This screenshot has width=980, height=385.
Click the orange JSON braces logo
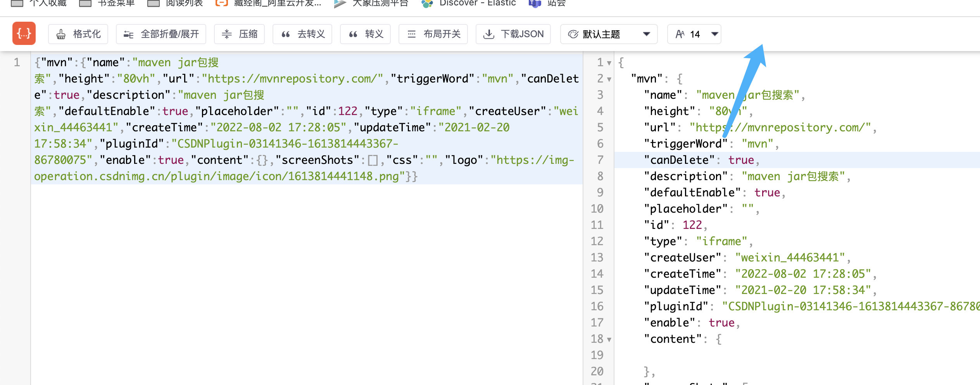[x=24, y=34]
